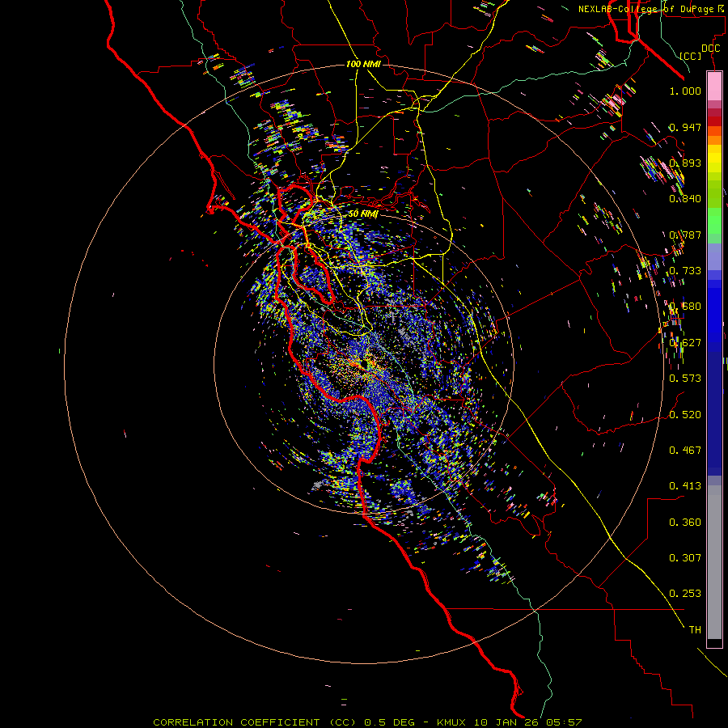
Task: Click the 0.893 scale value
Action: (x=685, y=163)
